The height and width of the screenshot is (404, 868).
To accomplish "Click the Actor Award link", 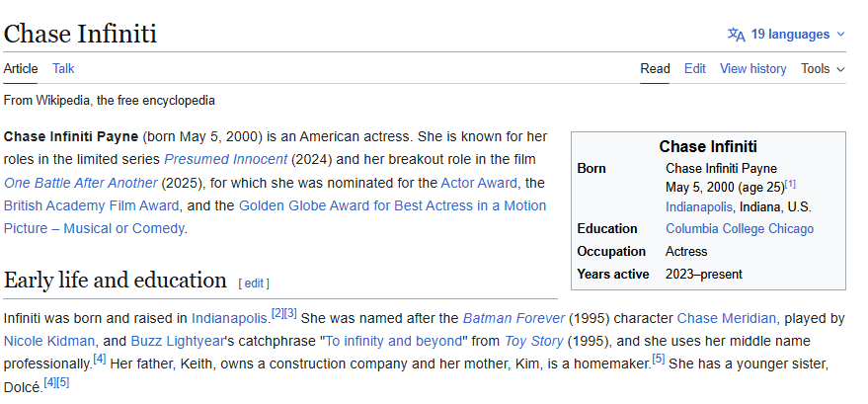I will tap(479, 183).
